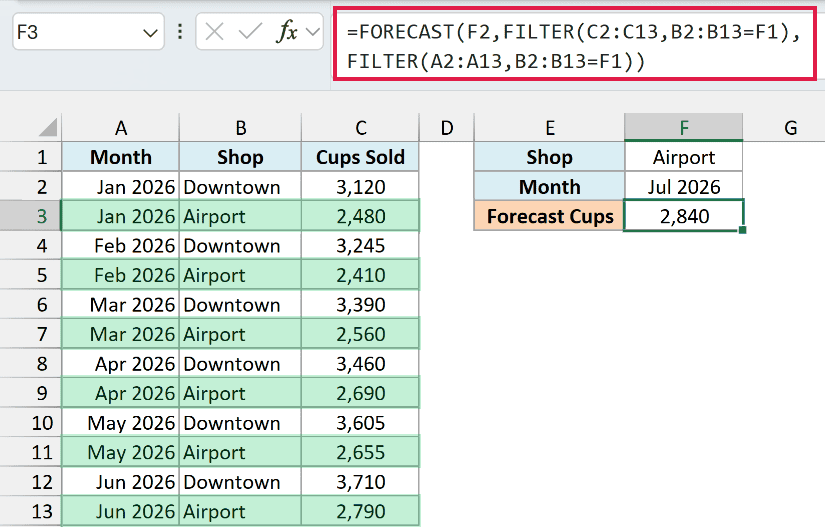Select cell with 3,460 cups
This screenshot has height=527, width=825.
[360, 363]
